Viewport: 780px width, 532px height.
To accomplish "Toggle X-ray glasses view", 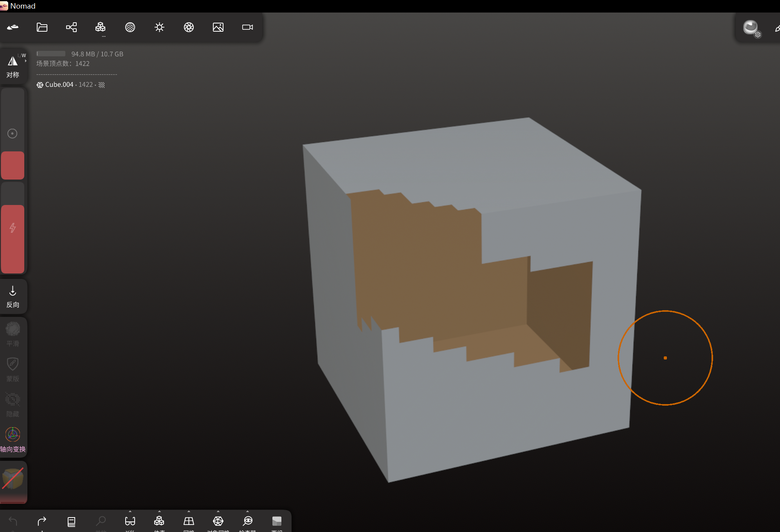I will (130, 521).
